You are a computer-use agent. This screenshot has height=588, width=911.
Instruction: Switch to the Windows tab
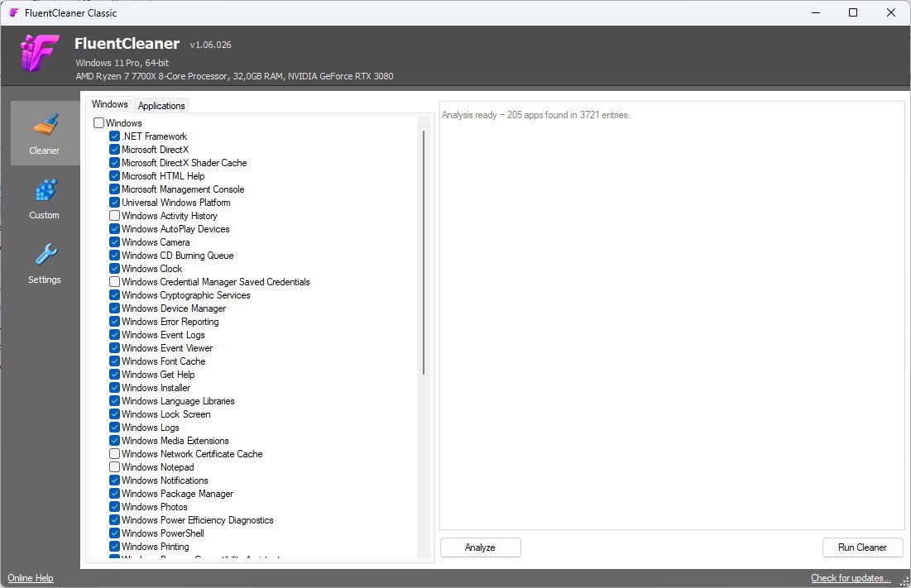click(x=109, y=104)
